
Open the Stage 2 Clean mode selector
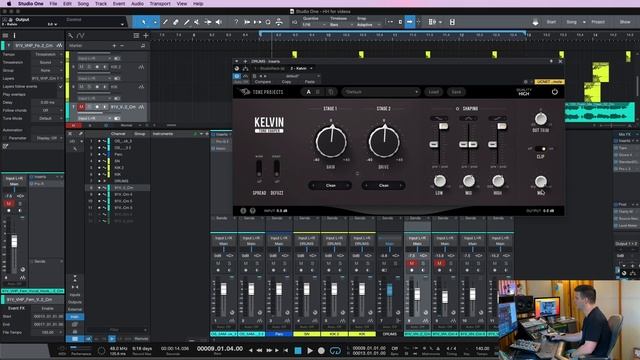(383, 185)
